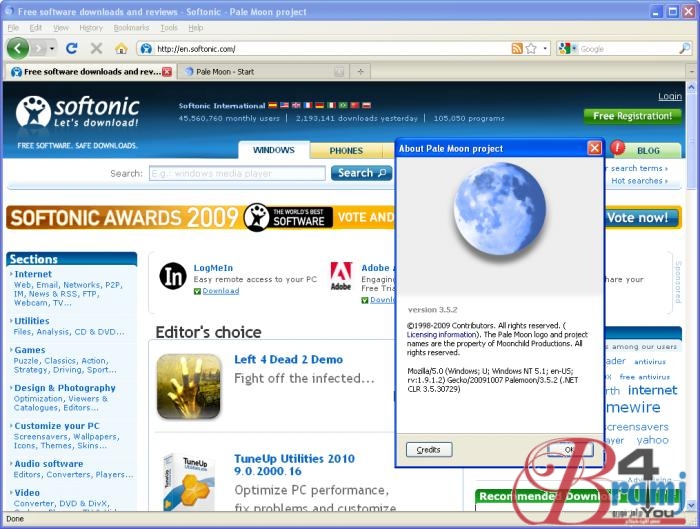The width and height of the screenshot is (700, 529).
Task: Click the Softonic search input field
Action: (236, 173)
